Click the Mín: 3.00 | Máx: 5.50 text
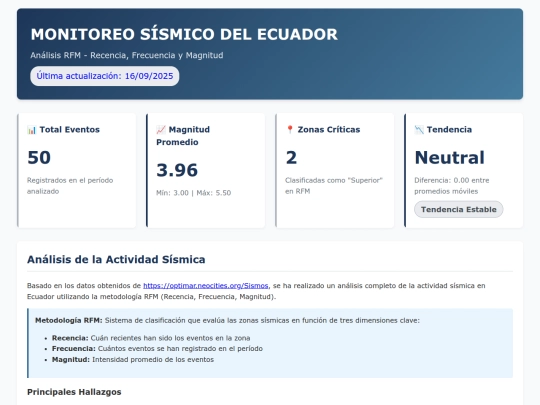 click(194, 193)
